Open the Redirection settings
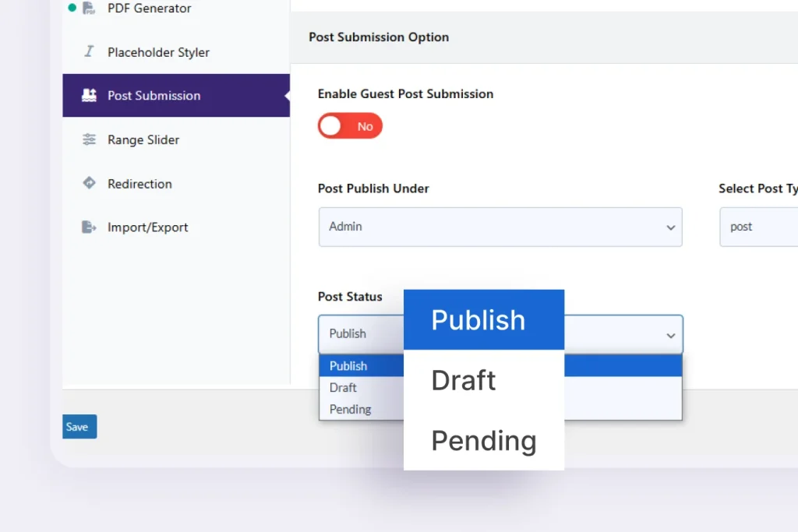Screen dimensions: 798x532 pyautogui.click(x=176, y=184)
